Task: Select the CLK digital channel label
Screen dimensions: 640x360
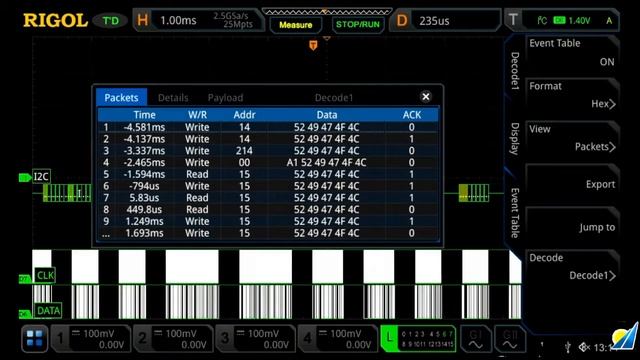Action: pyautogui.click(x=45, y=276)
